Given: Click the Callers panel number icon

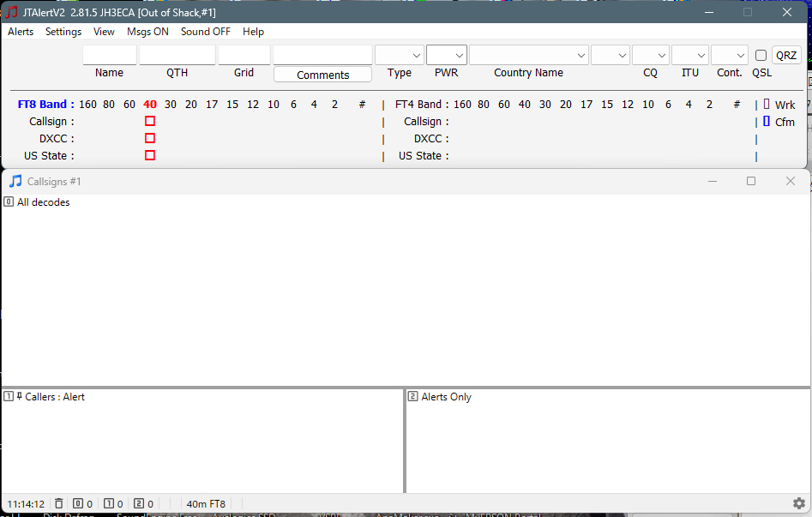Looking at the screenshot, I should pyautogui.click(x=9, y=397).
